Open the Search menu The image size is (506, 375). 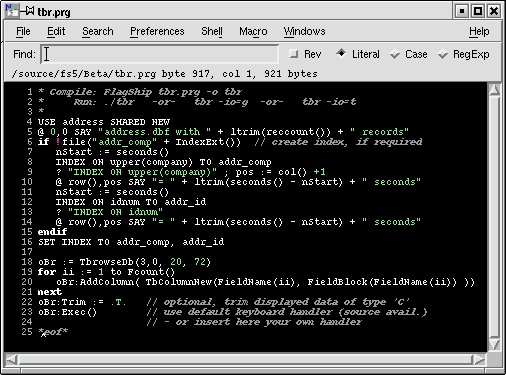[98, 31]
